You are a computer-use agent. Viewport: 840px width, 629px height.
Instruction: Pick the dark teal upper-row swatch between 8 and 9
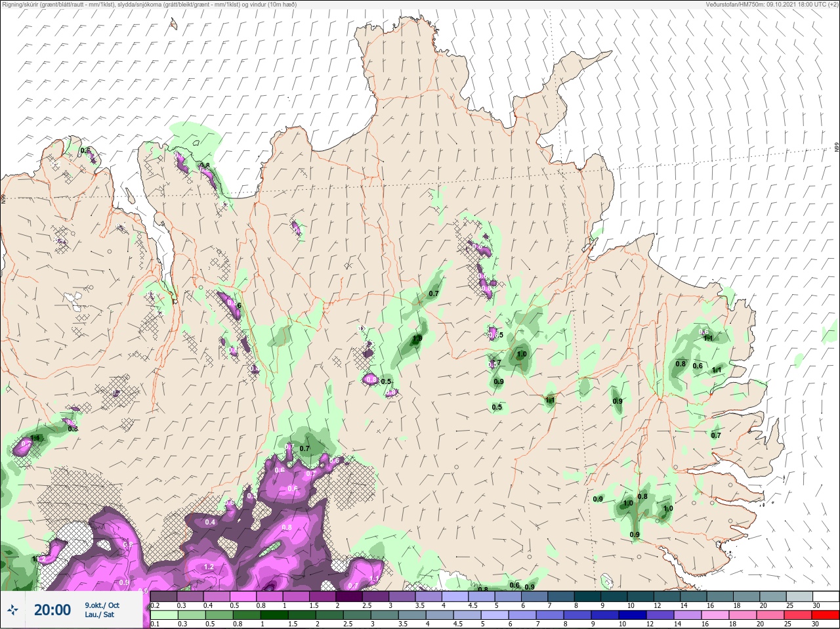point(588,596)
